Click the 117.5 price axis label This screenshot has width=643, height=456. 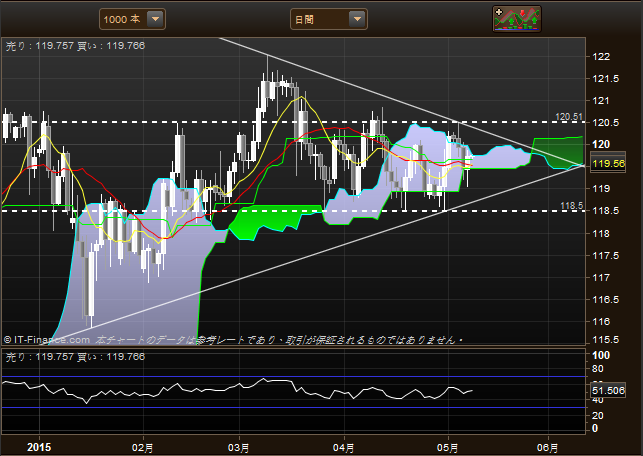pos(606,255)
